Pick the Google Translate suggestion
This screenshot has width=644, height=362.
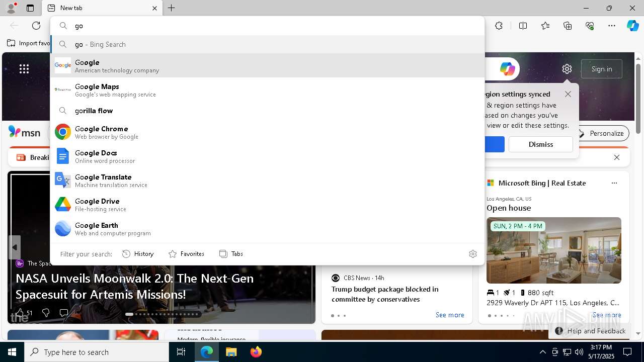point(268,180)
